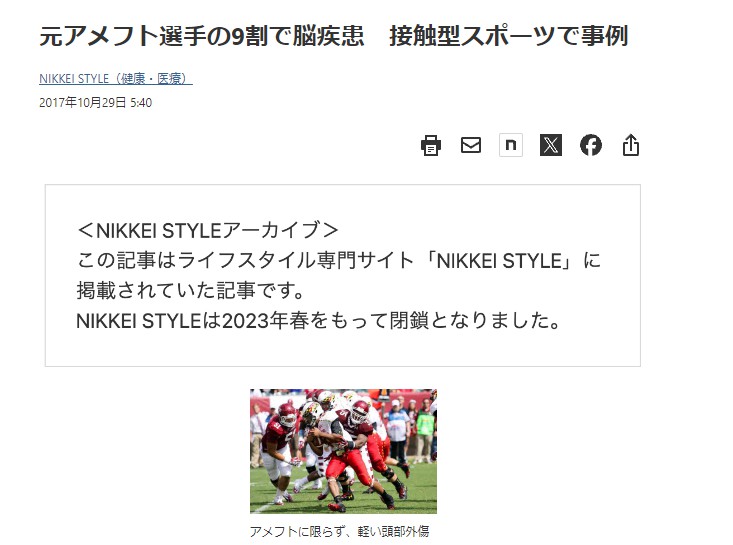Click the printer icon to print article
733x545 pixels.
point(431,145)
